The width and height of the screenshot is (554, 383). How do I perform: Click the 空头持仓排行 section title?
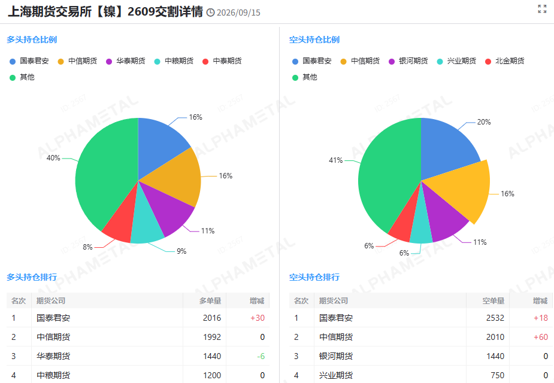click(x=314, y=277)
